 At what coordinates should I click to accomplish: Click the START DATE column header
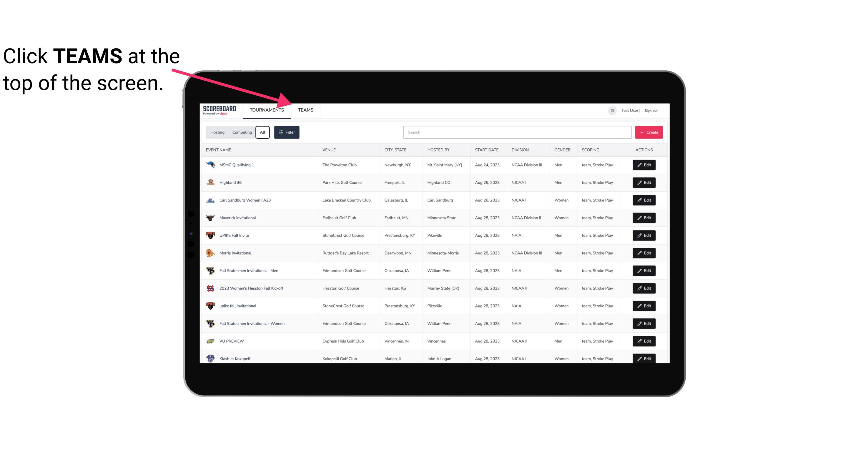pyautogui.click(x=486, y=149)
